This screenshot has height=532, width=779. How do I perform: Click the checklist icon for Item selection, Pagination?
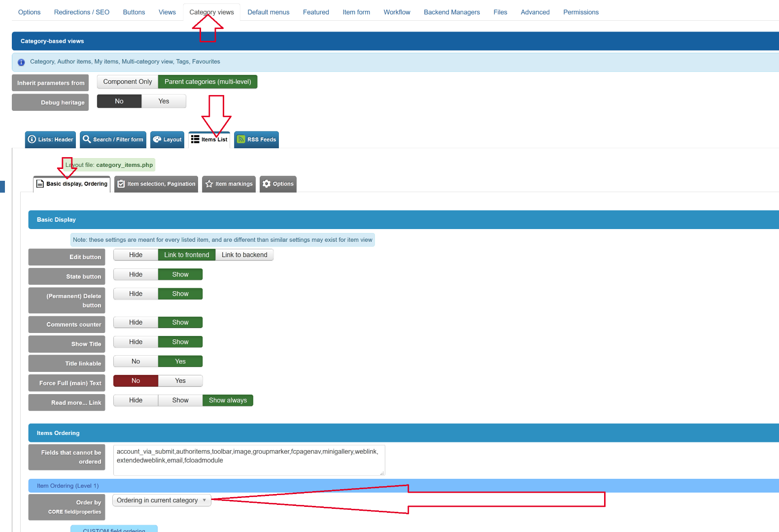click(121, 184)
